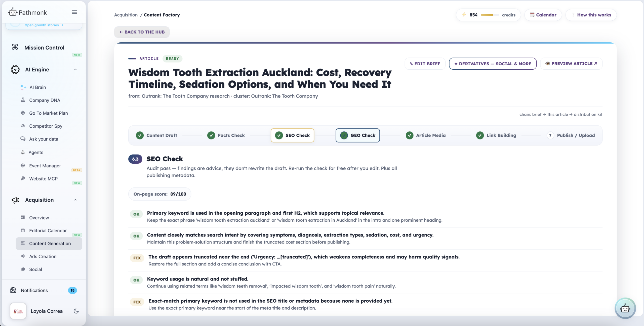This screenshot has width=644, height=326.
Task: Open Ask your data chat icon
Action: coord(23,139)
